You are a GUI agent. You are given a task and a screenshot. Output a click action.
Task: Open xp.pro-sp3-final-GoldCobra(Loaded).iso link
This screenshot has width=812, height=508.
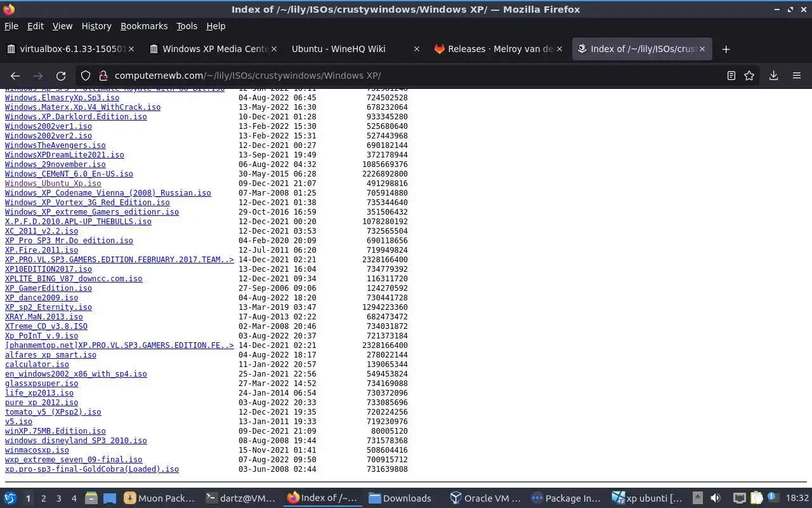click(x=91, y=469)
